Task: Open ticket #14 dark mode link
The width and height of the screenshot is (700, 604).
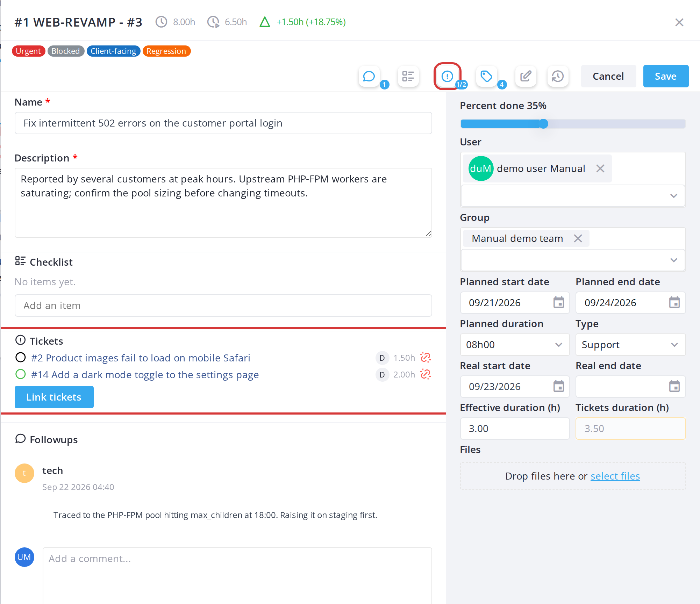Action: click(145, 375)
